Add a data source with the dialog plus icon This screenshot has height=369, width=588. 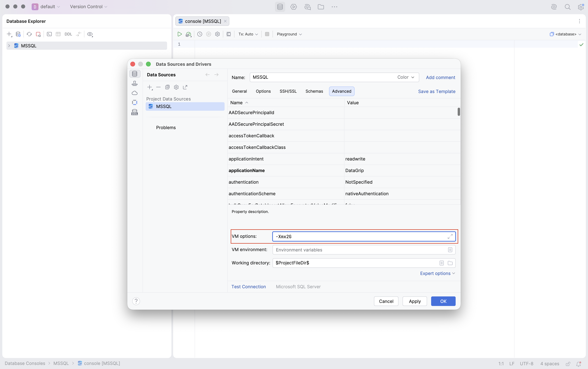click(x=150, y=87)
